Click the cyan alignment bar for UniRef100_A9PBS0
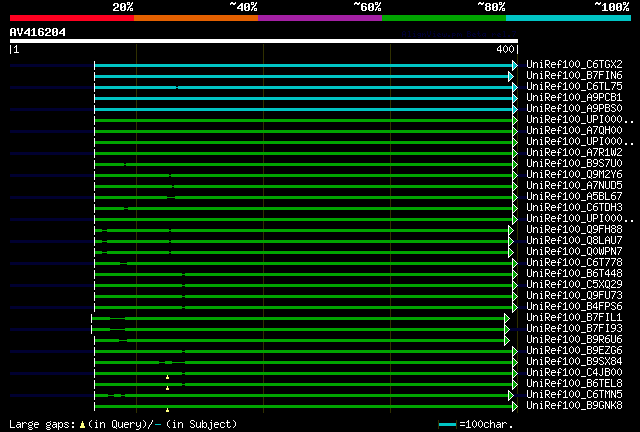Viewport: 640px width, 432px height. [x=303, y=109]
